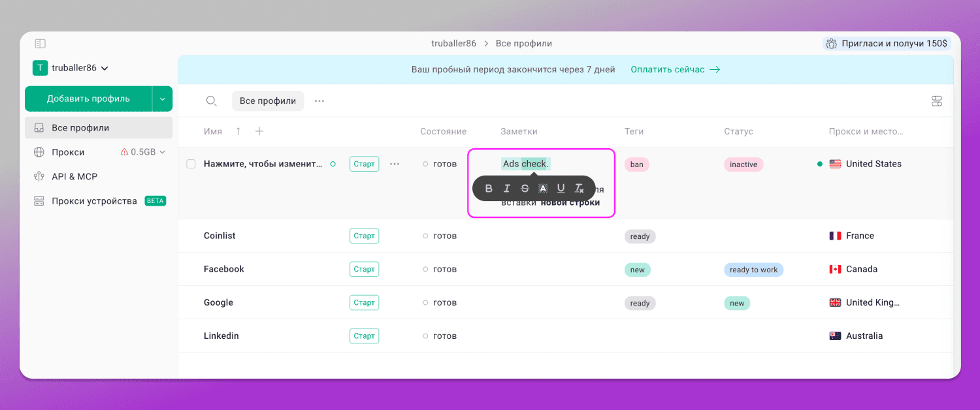Start the Facebook profile
Viewport: 980px width, 410px height.
click(x=364, y=269)
